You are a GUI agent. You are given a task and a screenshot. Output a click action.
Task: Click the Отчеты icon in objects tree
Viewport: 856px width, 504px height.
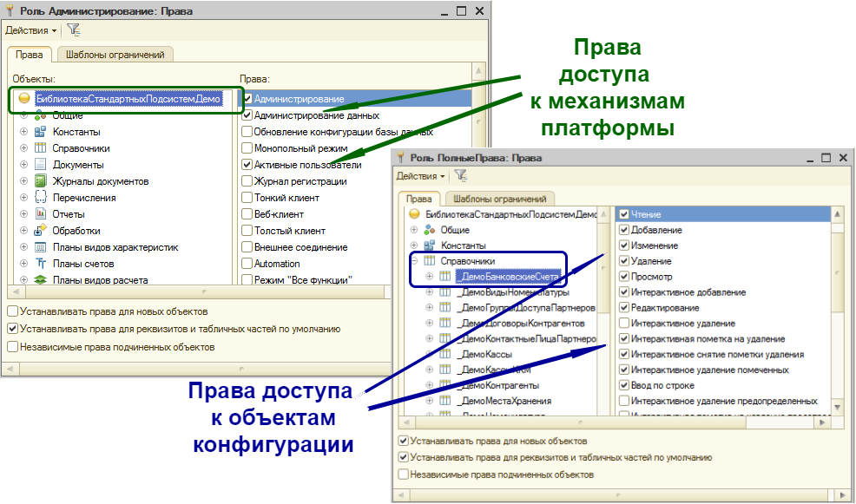point(40,214)
